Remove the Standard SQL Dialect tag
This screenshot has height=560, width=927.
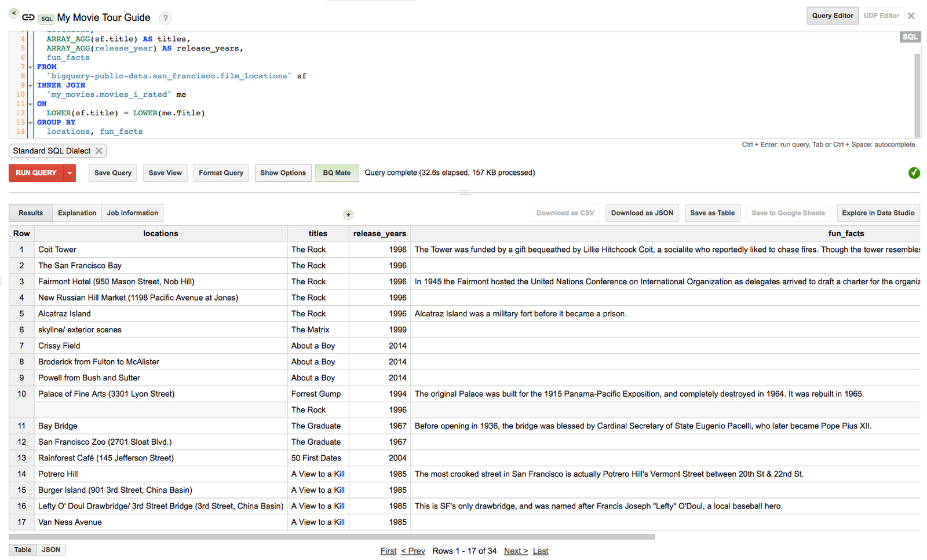pyautogui.click(x=99, y=151)
